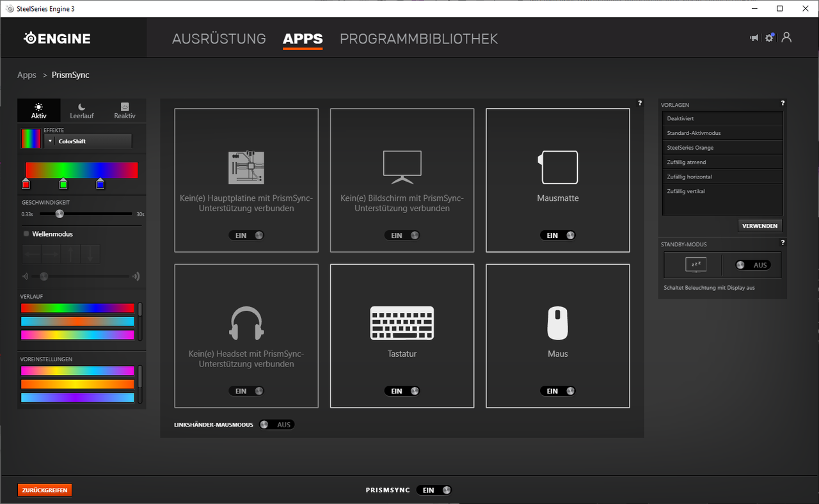819x504 pixels.
Task: Click the Mausmatte mousepad icon
Action: (558, 167)
